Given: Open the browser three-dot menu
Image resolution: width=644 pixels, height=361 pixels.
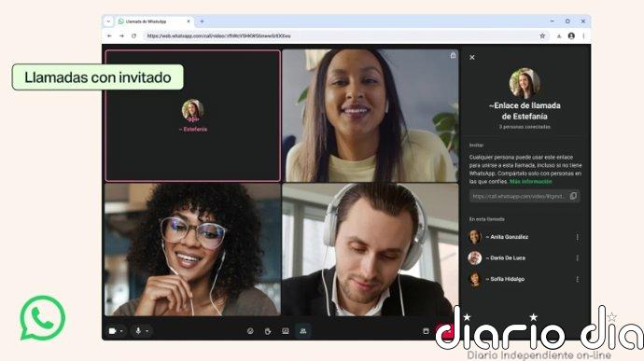Looking at the screenshot, I should [583, 36].
